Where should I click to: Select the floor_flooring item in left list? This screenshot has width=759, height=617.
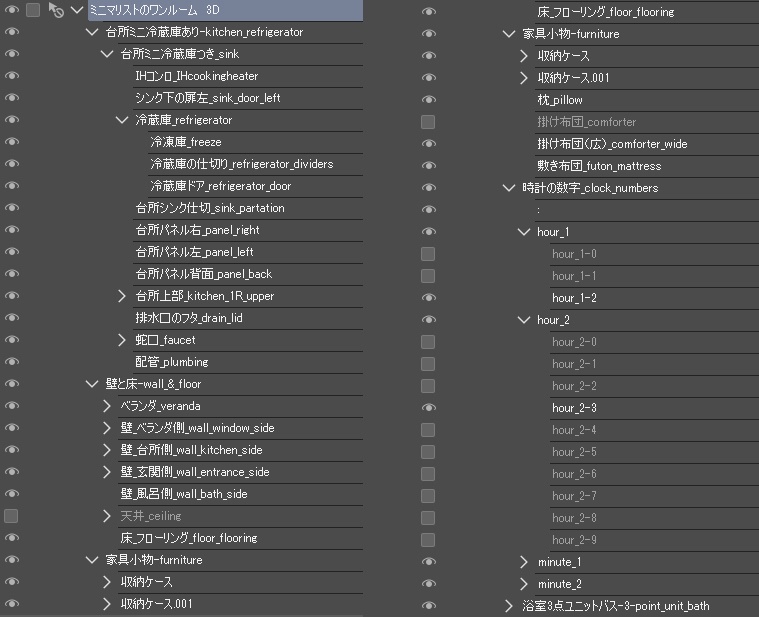click(188, 538)
